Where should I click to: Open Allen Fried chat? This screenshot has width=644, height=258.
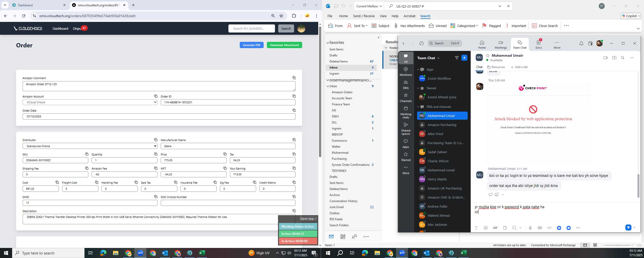pyautogui.click(x=442, y=134)
